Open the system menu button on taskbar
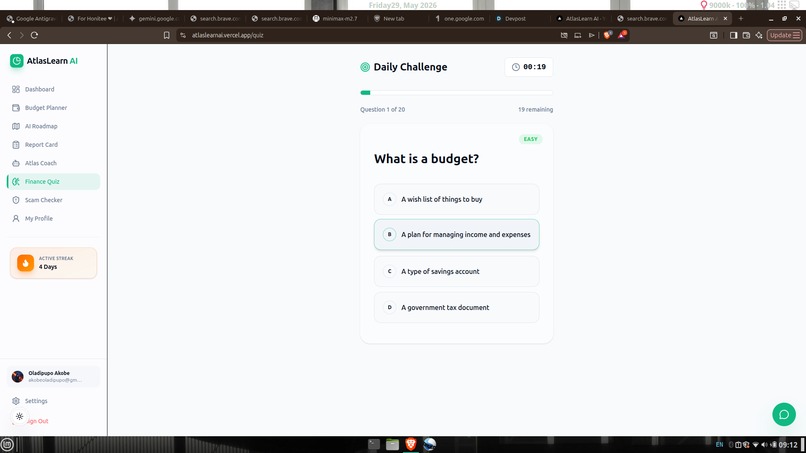The height and width of the screenshot is (453, 806). coord(7,445)
